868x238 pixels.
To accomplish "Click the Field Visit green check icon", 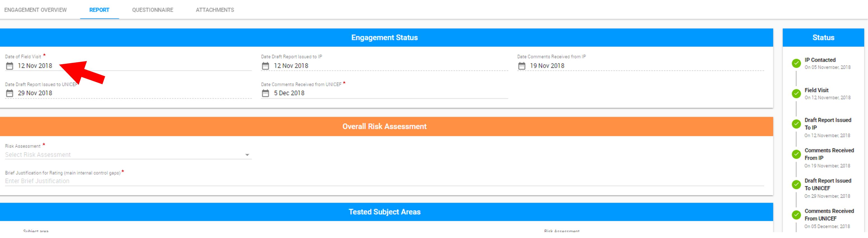I will click(796, 93).
